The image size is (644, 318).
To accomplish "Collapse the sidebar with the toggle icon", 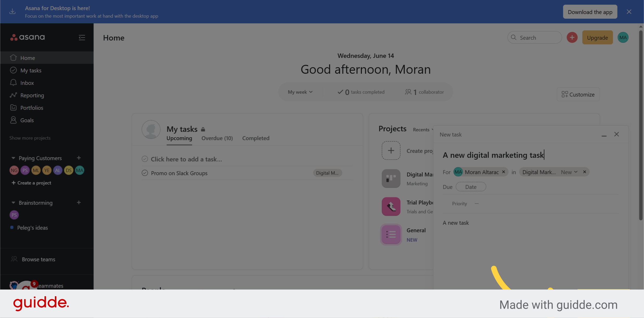I will (x=82, y=37).
